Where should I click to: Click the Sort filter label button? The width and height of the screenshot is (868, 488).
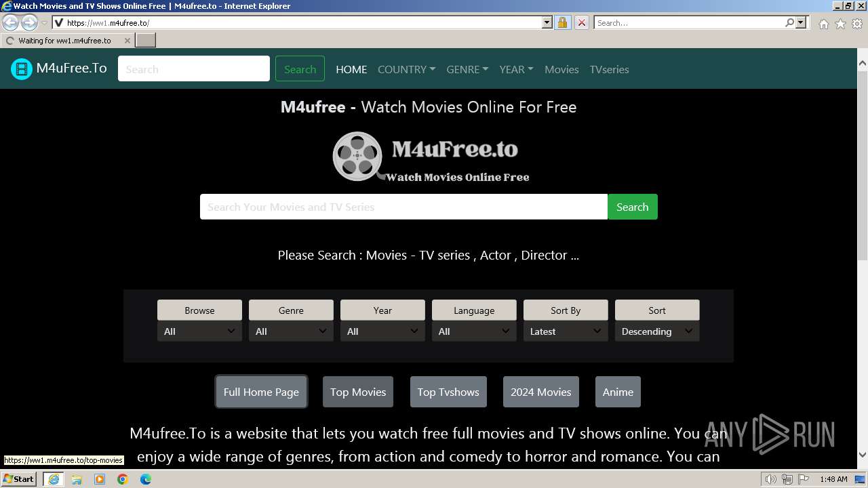(657, 310)
